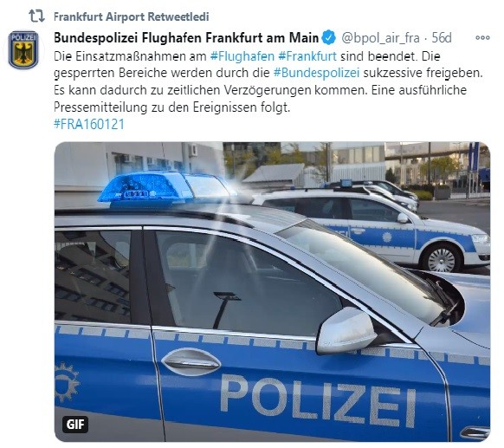Click the retweet arrows icon
Image resolution: width=504 pixels, height=448 pixels.
36,16
